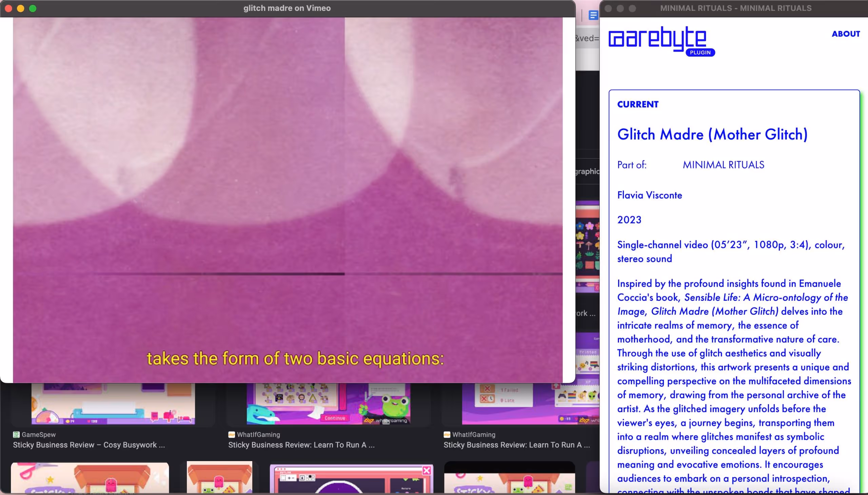Screen dimensions: 868x495
Task: Click the MINIMAL RITUALS window title bar
Action: pyautogui.click(x=735, y=8)
